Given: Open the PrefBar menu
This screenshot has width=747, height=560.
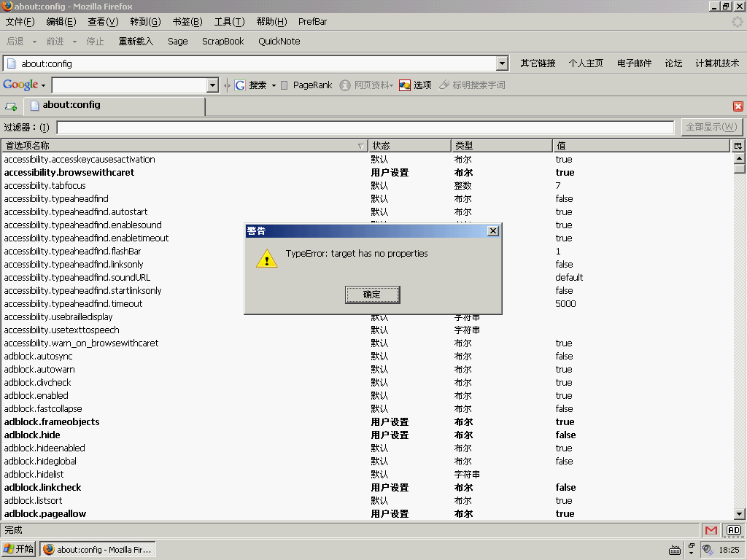Looking at the screenshot, I should click(x=312, y=21).
